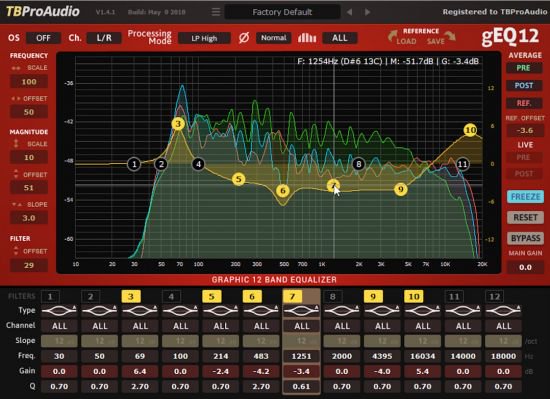550x399 pixels.
Task: Click frequency scale value 100
Action: coord(29,82)
